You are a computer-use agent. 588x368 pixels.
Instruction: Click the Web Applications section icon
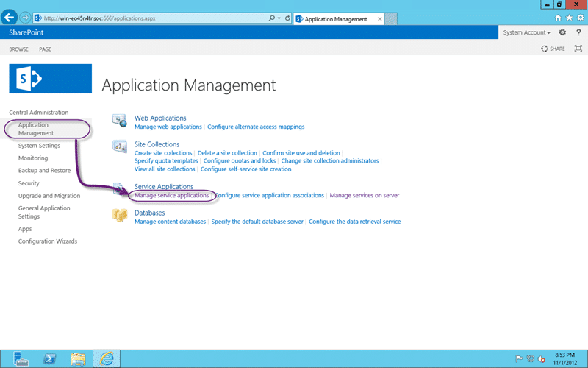click(x=120, y=121)
